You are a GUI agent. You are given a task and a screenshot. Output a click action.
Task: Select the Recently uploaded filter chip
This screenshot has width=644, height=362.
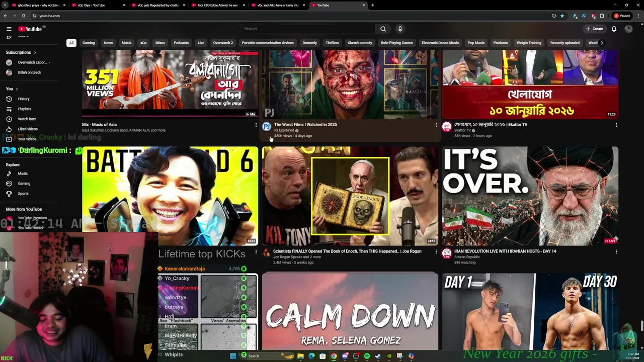pyautogui.click(x=565, y=43)
